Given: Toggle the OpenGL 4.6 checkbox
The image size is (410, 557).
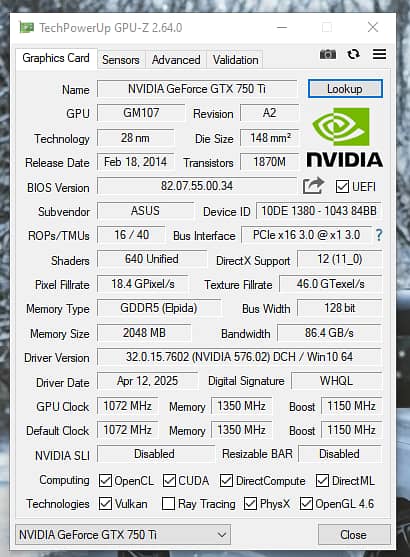Looking at the screenshot, I should 306,503.
